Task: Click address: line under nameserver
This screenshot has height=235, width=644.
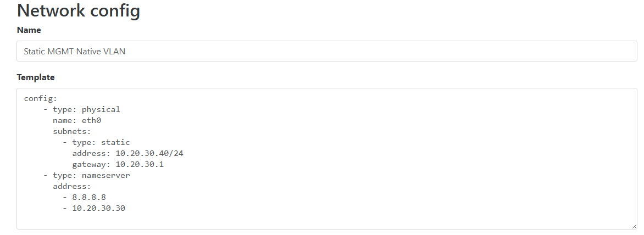Action: pos(71,186)
